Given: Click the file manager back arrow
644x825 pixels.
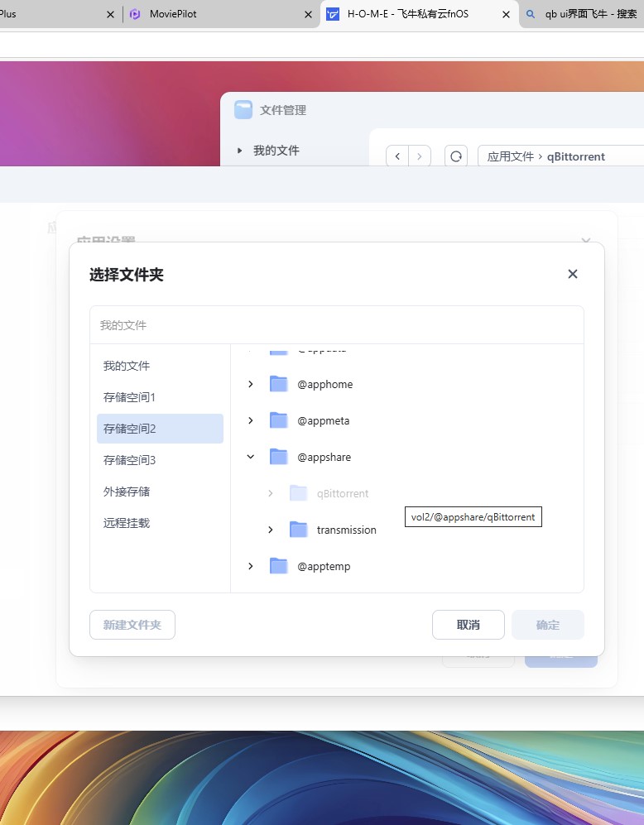Looking at the screenshot, I should point(398,156).
